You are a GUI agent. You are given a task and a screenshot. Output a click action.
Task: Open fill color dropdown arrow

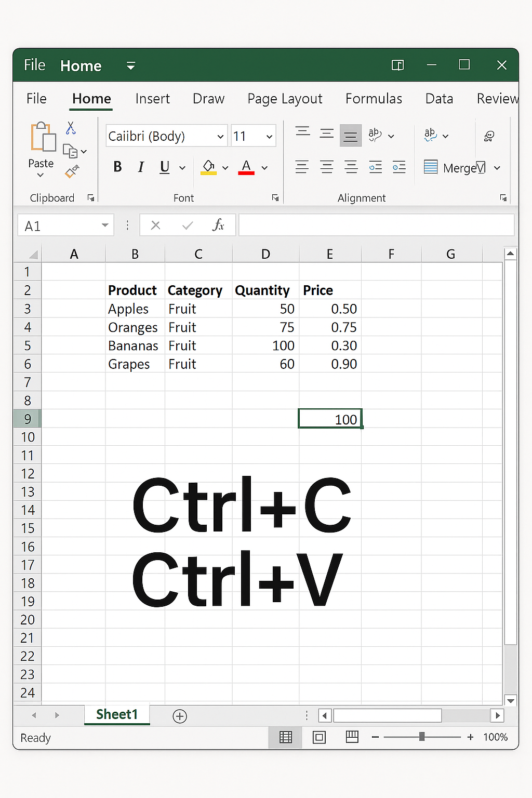click(225, 168)
